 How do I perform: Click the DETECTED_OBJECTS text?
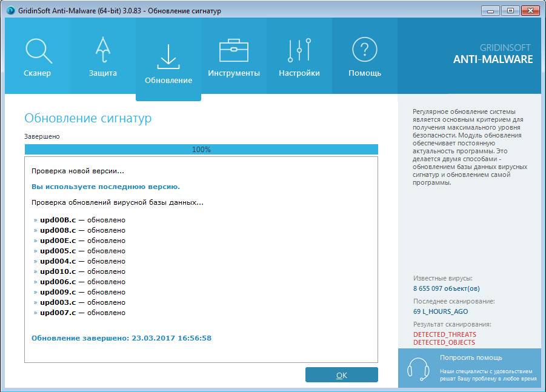pyautogui.click(x=444, y=342)
